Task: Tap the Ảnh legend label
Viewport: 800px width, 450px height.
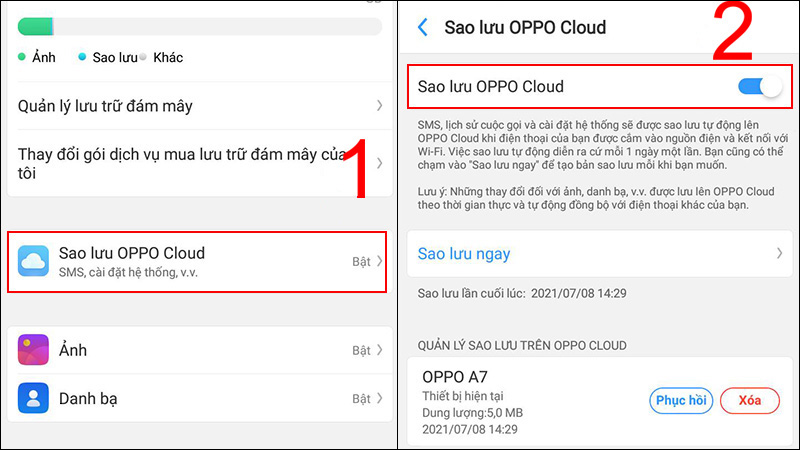Action: (43, 57)
